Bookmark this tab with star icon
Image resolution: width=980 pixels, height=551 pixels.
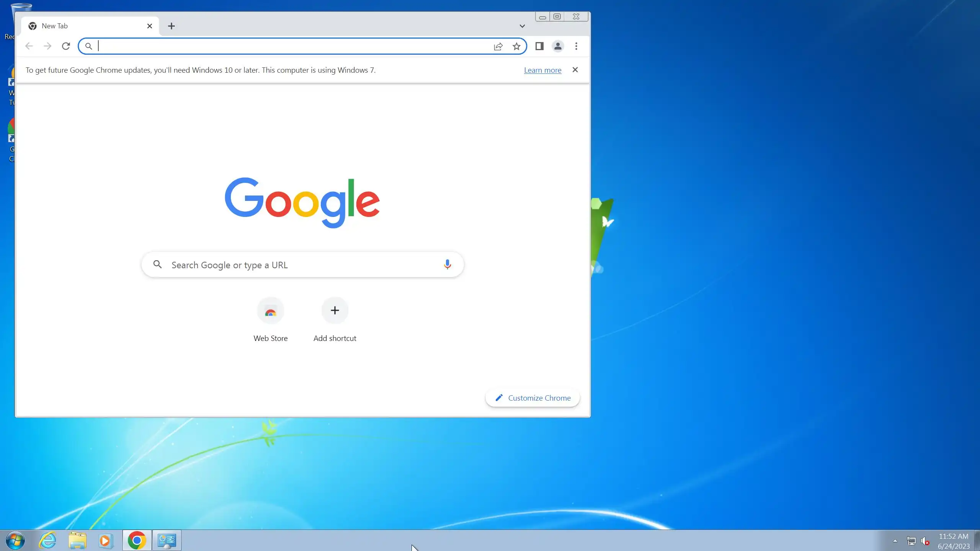click(x=516, y=46)
